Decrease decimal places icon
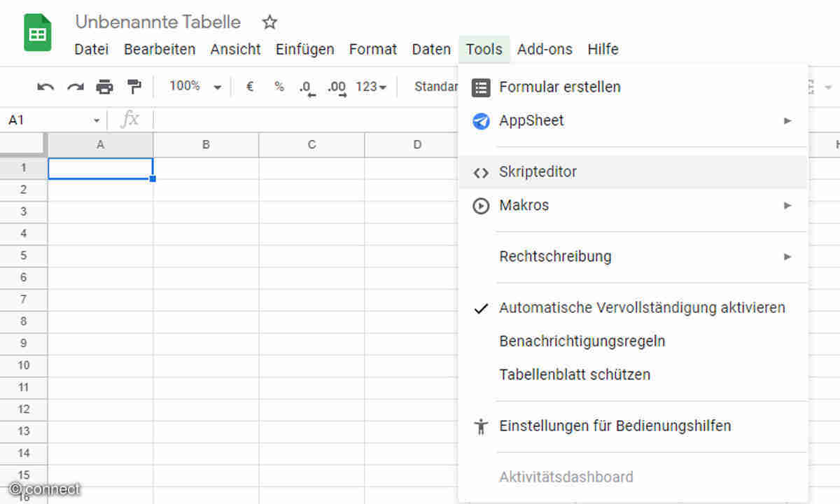 coord(306,87)
